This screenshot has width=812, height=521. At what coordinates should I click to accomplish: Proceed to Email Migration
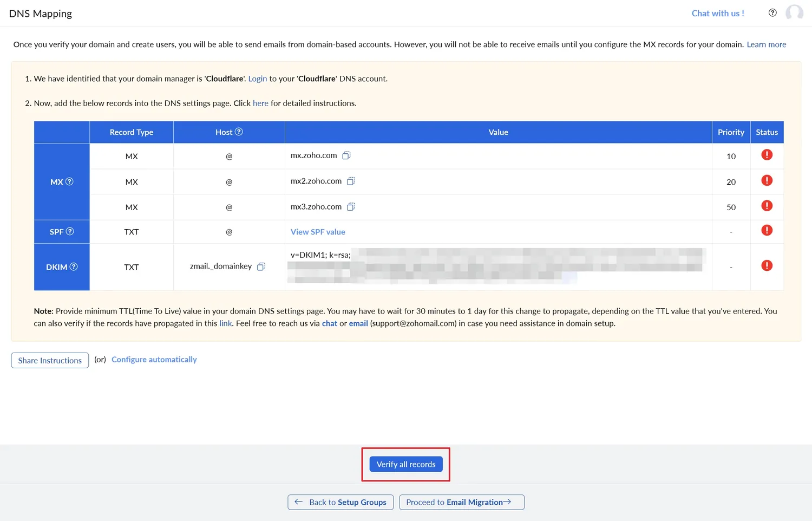tap(461, 502)
